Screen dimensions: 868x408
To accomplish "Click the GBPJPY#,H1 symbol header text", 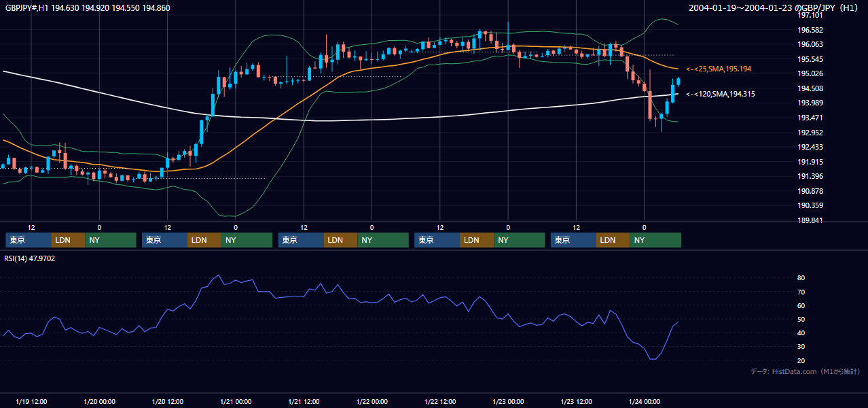I will [x=88, y=8].
